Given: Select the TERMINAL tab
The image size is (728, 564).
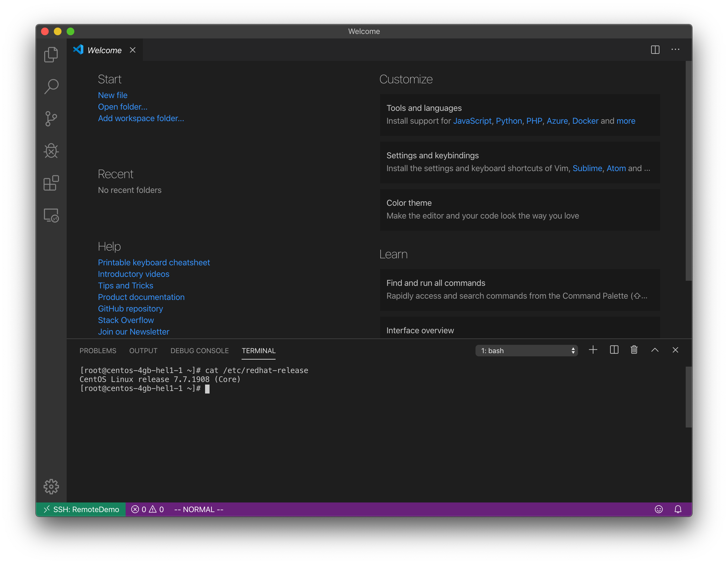Looking at the screenshot, I should pyautogui.click(x=259, y=351).
